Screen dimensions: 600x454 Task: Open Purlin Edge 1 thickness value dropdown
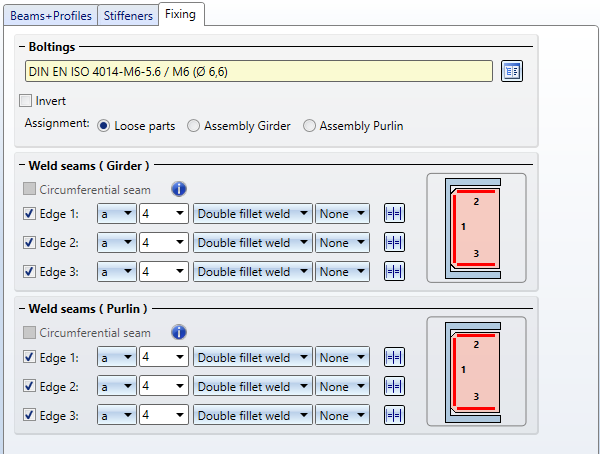click(x=164, y=357)
